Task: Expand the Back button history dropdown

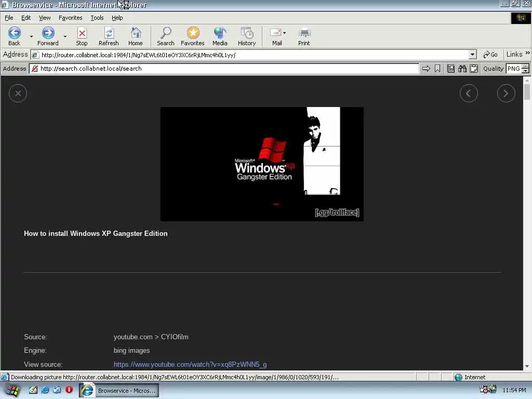Action: click(x=31, y=36)
